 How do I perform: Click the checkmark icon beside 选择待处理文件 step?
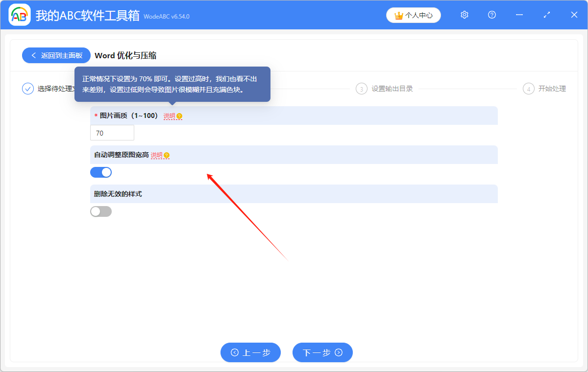[x=28, y=89]
